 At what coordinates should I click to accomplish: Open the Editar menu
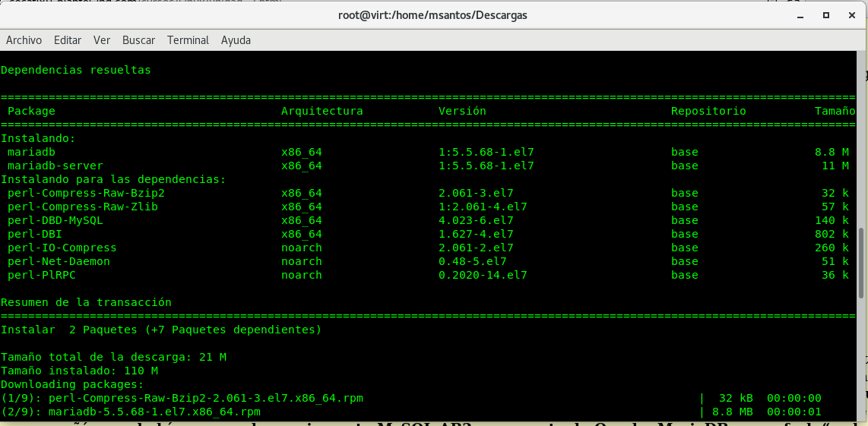68,40
